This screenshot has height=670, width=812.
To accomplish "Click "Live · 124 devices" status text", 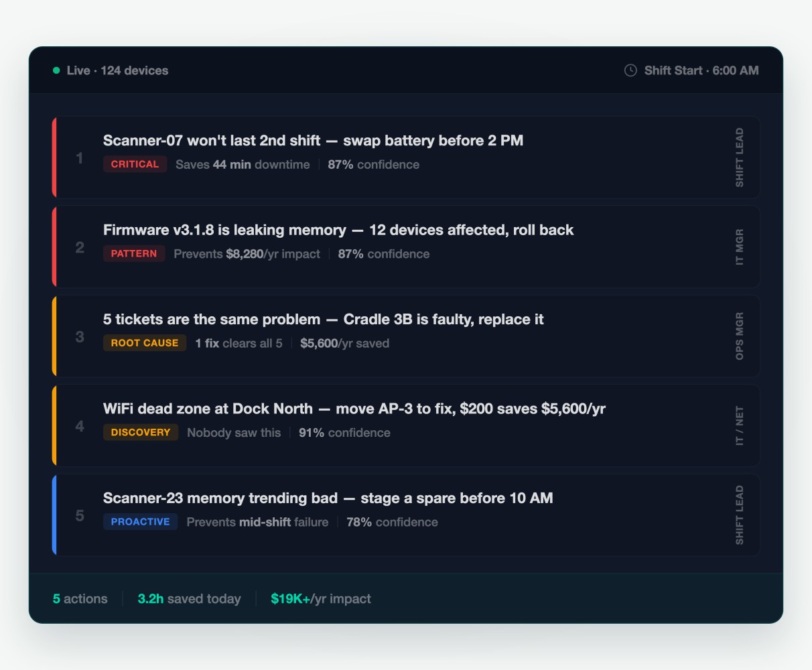I will [117, 70].
